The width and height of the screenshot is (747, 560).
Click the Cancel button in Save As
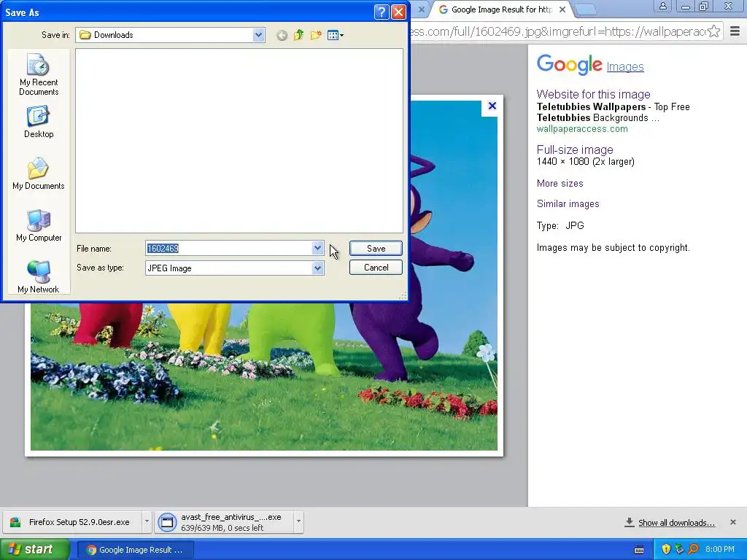pyautogui.click(x=376, y=268)
